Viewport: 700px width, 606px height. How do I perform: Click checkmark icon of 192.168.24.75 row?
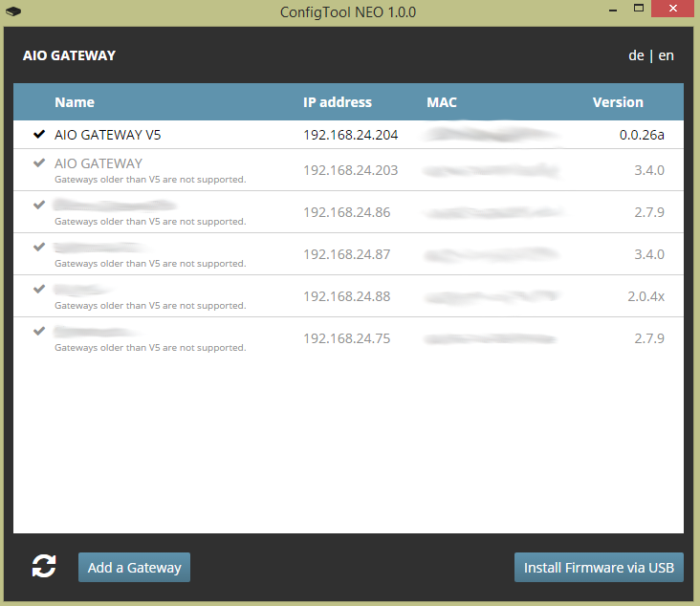[x=39, y=331]
